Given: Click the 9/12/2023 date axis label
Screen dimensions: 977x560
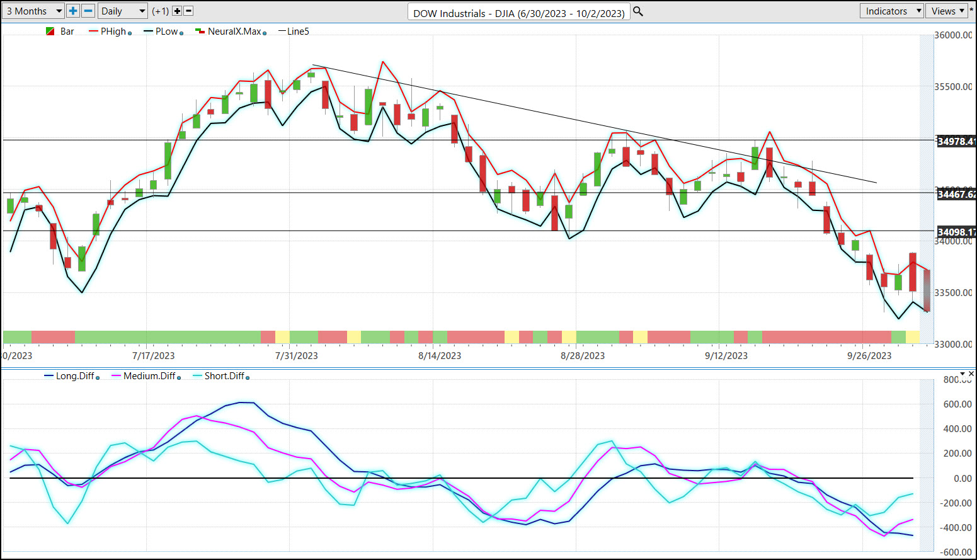Looking at the screenshot, I should click(x=726, y=356).
